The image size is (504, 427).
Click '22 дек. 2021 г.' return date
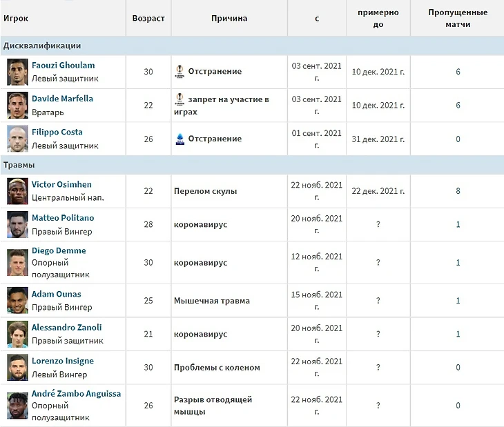378,191
